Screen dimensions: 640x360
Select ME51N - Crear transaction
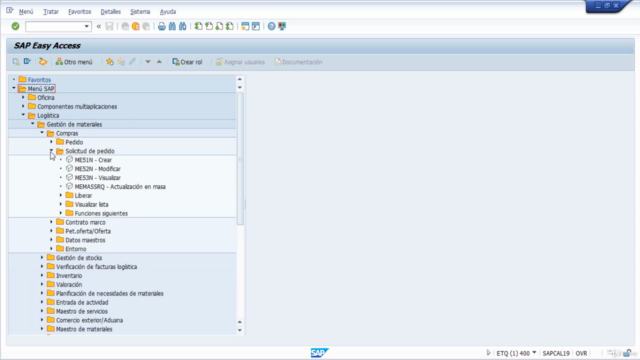[93, 160]
